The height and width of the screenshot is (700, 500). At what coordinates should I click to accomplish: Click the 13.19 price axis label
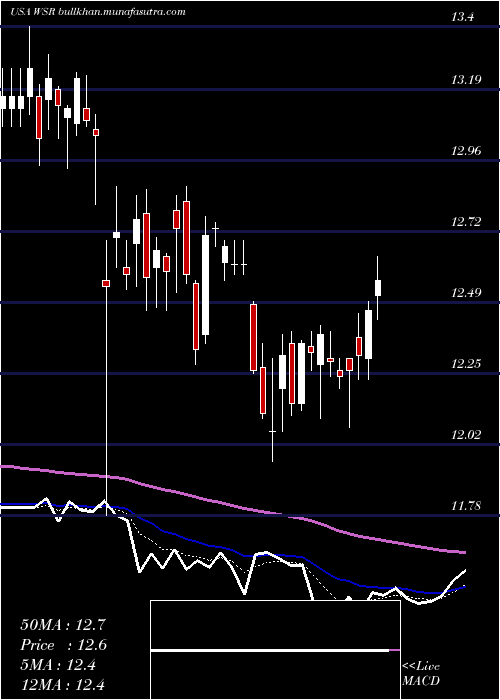pos(466,80)
